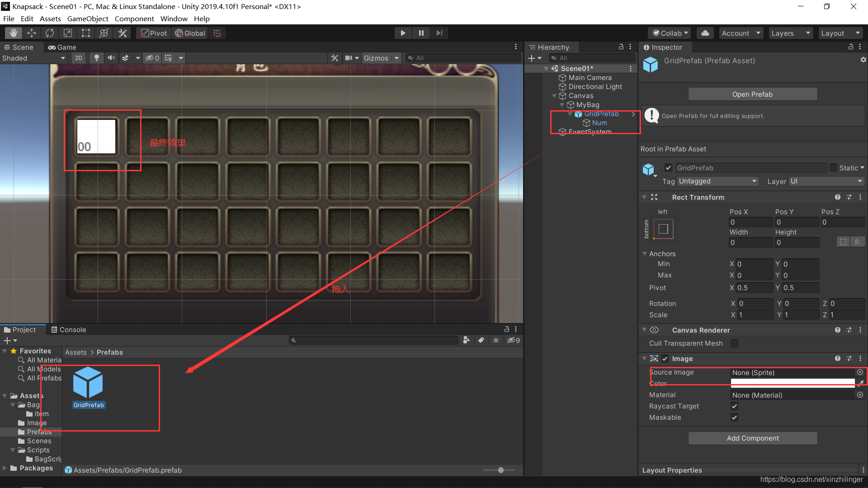This screenshot has height=488, width=868.
Task: Open the Window menu
Action: 174,19
